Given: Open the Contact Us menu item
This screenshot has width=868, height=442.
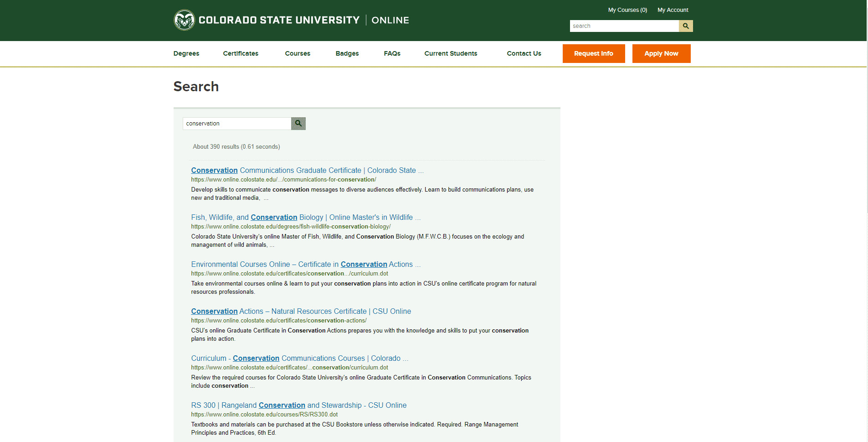Looking at the screenshot, I should pos(524,53).
